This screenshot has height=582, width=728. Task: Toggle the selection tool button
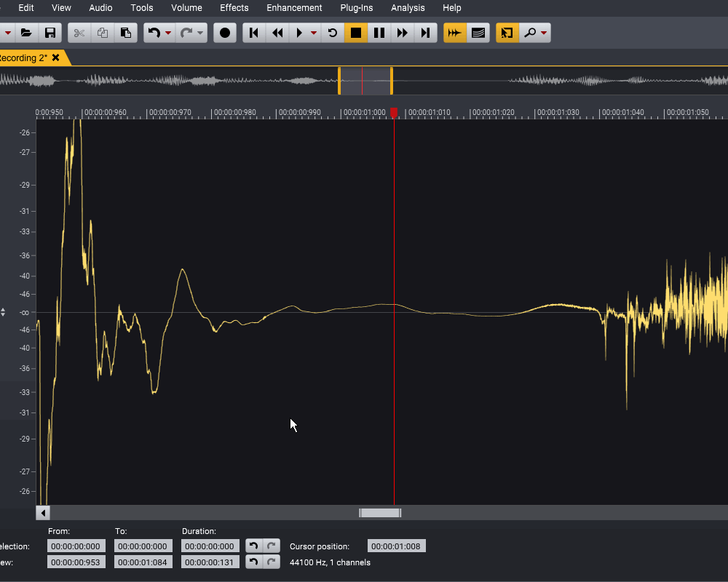pos(507,33)
